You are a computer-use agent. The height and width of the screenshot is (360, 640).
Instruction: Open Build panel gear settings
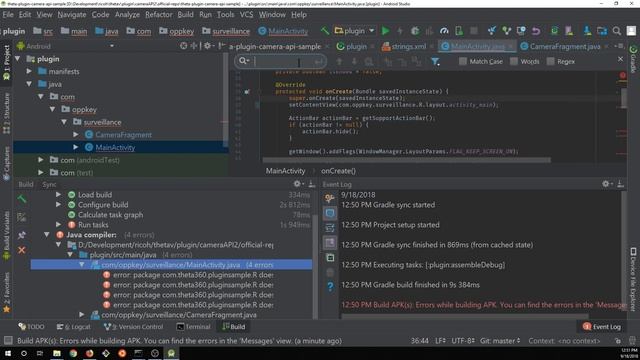[x=298, y=184]
